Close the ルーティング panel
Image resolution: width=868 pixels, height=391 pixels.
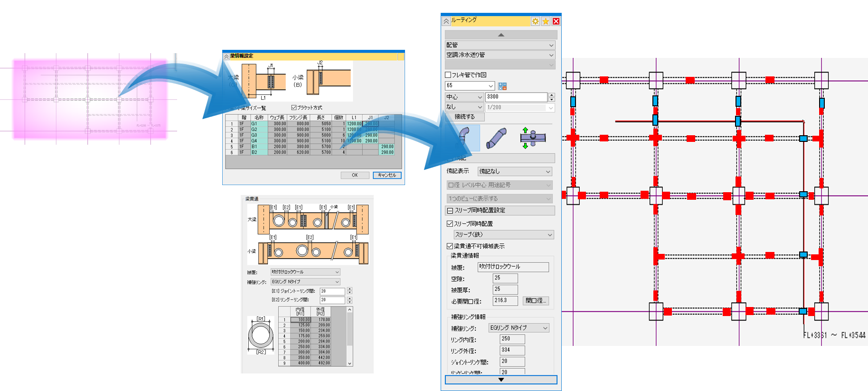click(x=556, y=21)
